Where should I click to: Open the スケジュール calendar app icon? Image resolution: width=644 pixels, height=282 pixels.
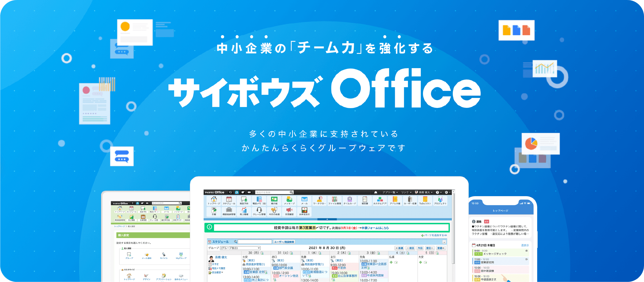tap(229, 201)
